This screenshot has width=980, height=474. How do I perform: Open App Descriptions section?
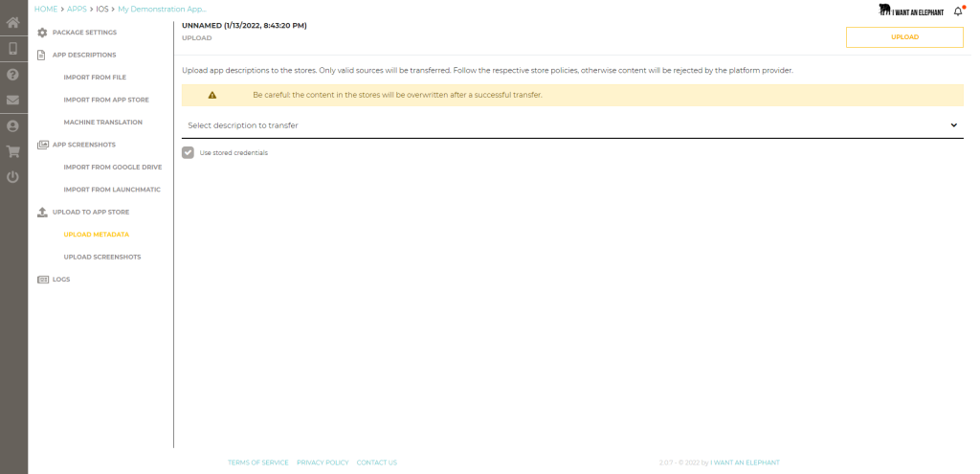point(84,55)
